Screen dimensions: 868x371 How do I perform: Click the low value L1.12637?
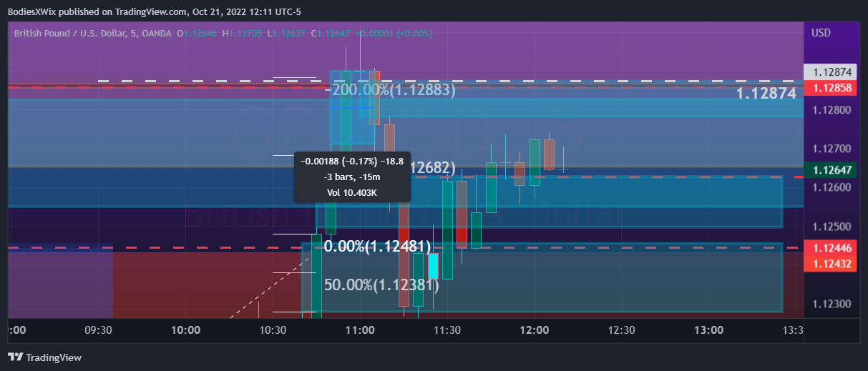[x=287, y=33]
